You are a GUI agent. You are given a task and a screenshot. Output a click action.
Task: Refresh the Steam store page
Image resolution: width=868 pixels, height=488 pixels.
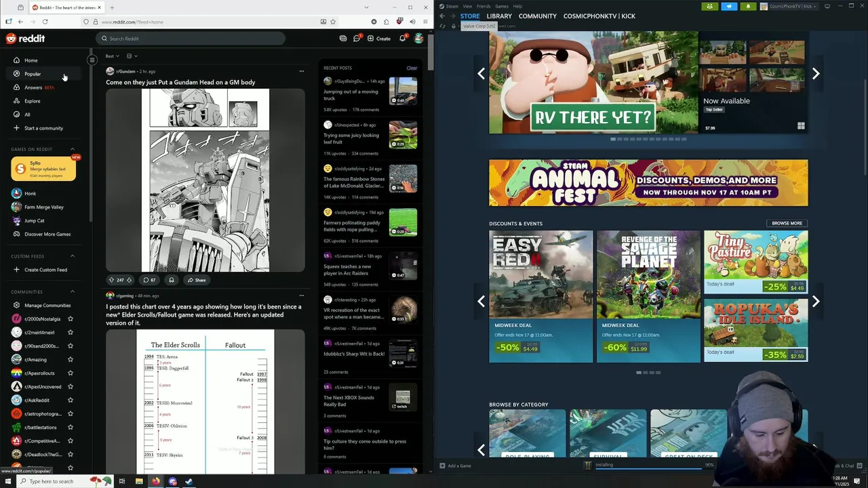click(x=443, y=26)
